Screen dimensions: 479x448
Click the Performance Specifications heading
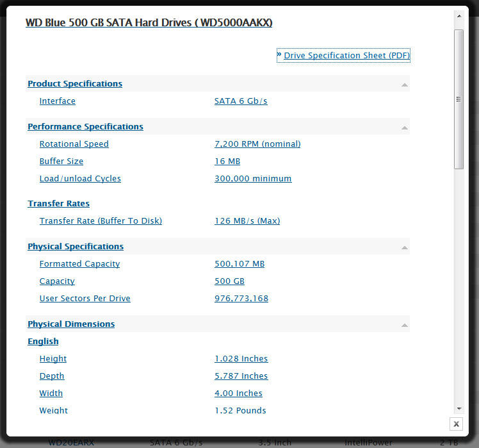tap(85, 126)
